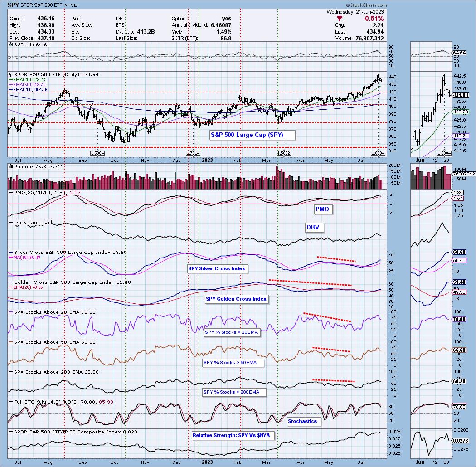Click the 76807312 volume tag in zoom panel
The height and width of the screenshot is (467, 476).
click(x=464, y=174)
